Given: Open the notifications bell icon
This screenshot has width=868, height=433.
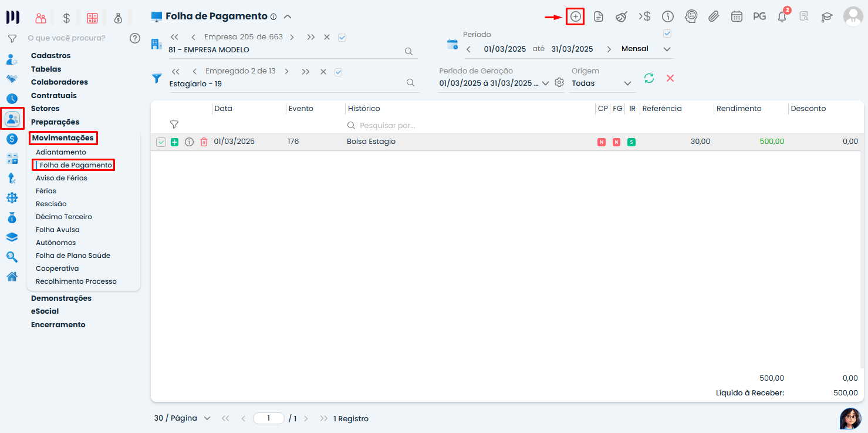Looking at the screenshot, I should (782, 17).
